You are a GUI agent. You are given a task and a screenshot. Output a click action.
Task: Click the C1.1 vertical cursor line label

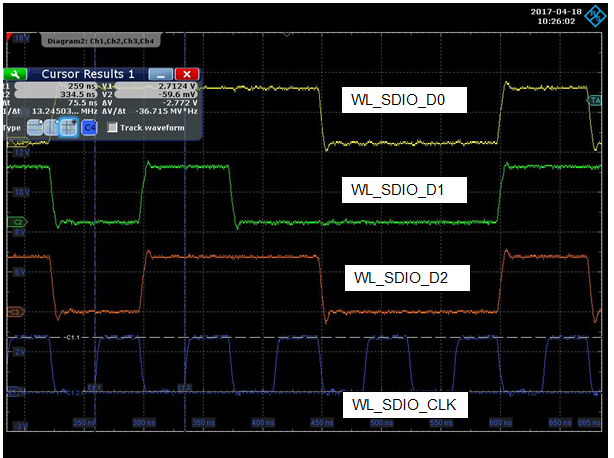[x=94, y=387]
